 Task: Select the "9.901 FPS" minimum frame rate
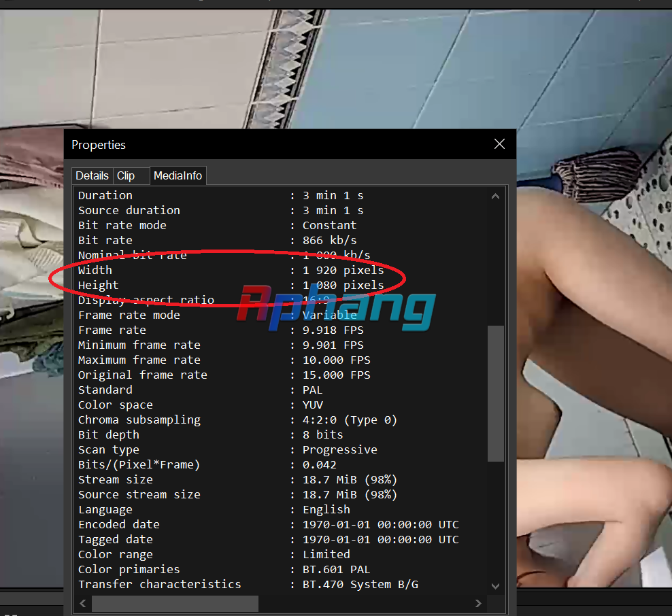click(x=333, y=345)
